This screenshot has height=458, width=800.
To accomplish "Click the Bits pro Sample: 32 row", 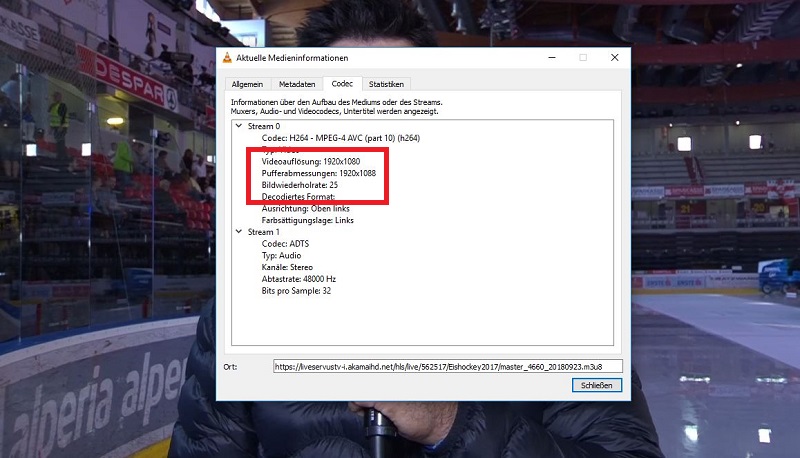I will click(296, 291).
